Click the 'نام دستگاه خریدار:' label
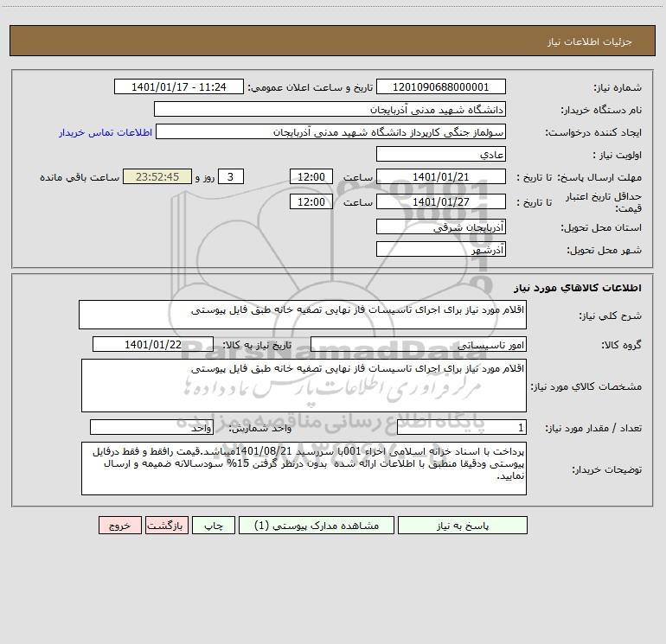This screenshot has width=666, height=644. pyautogui.click(x=601, y=110)
